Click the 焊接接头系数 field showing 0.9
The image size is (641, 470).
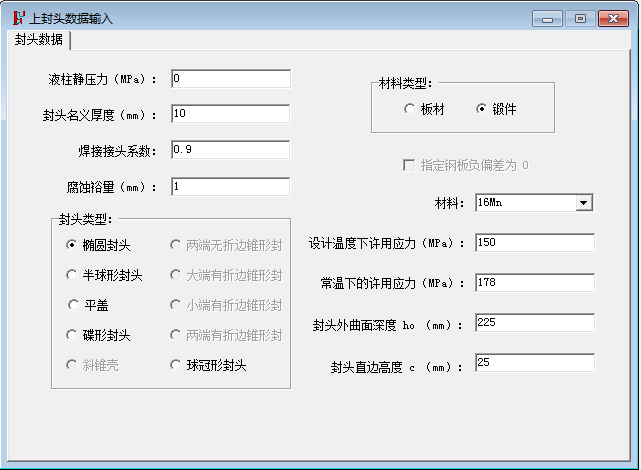click(x=231, y=150)
